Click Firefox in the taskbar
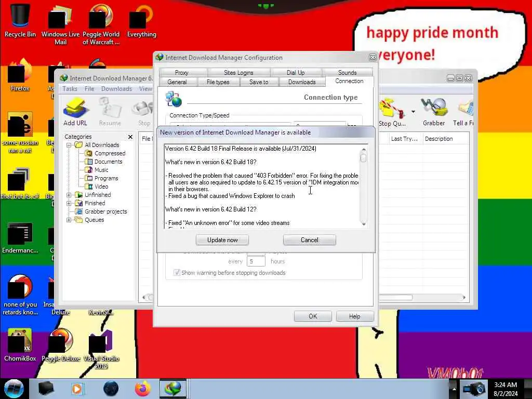532x399 pixels. (143, 389)
